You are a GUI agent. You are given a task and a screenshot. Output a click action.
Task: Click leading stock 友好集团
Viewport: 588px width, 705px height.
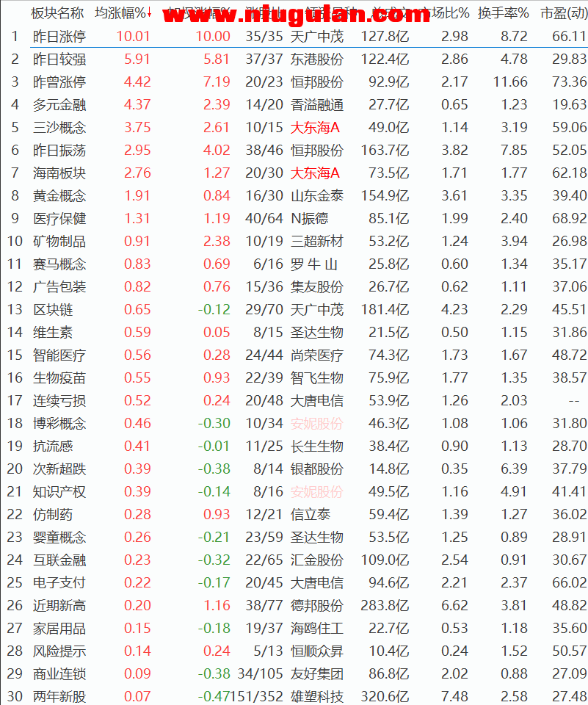pos(317,674)
